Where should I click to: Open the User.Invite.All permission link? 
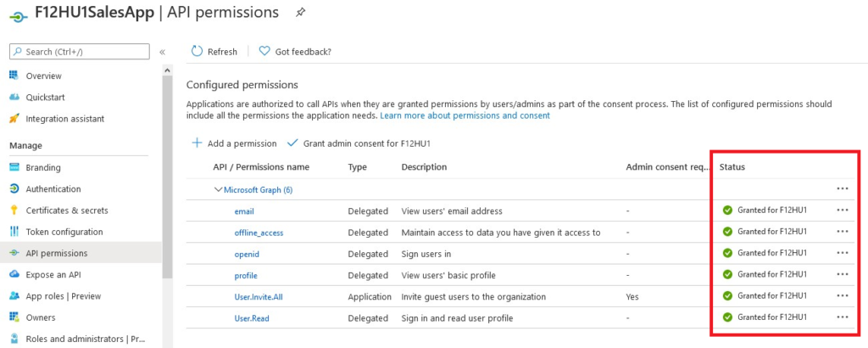(x=259, y=297)
